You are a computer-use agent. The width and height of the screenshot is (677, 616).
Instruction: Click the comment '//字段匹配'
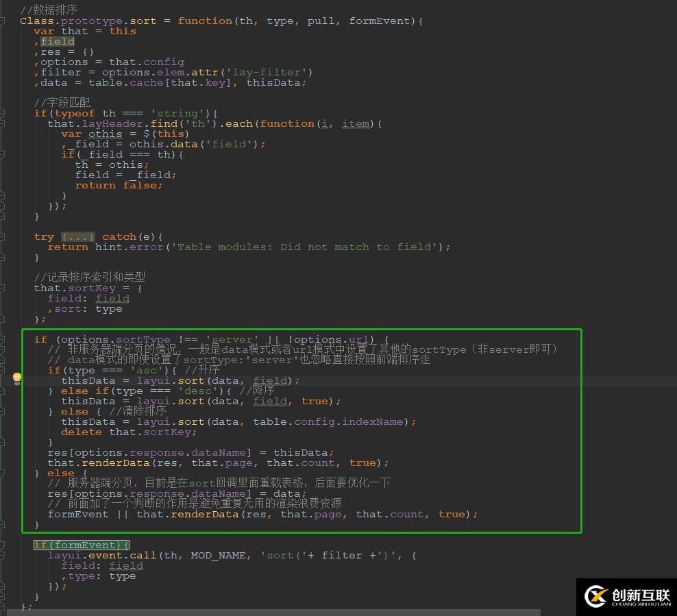coord(62,102)
